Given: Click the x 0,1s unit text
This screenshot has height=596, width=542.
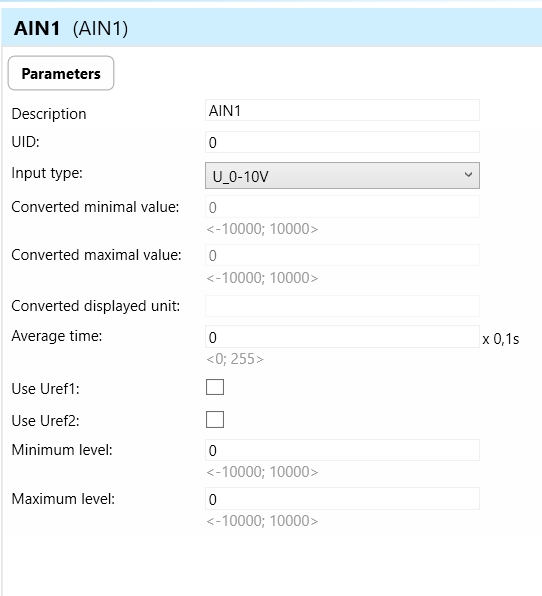Looking at the screenshot, I should click(x=501, y=339).
